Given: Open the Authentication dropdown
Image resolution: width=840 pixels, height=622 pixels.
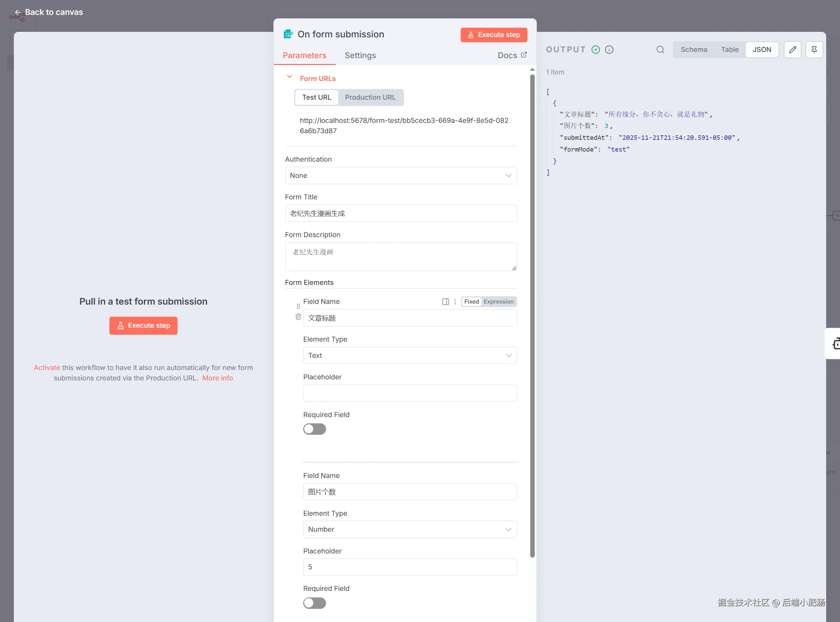Looking at the screenshot, I should (400, 175).
